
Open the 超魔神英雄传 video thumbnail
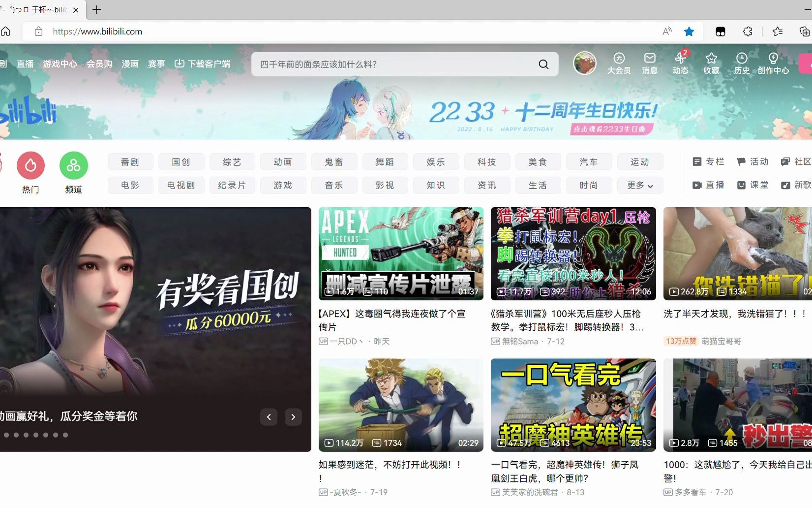click(573, 405)
